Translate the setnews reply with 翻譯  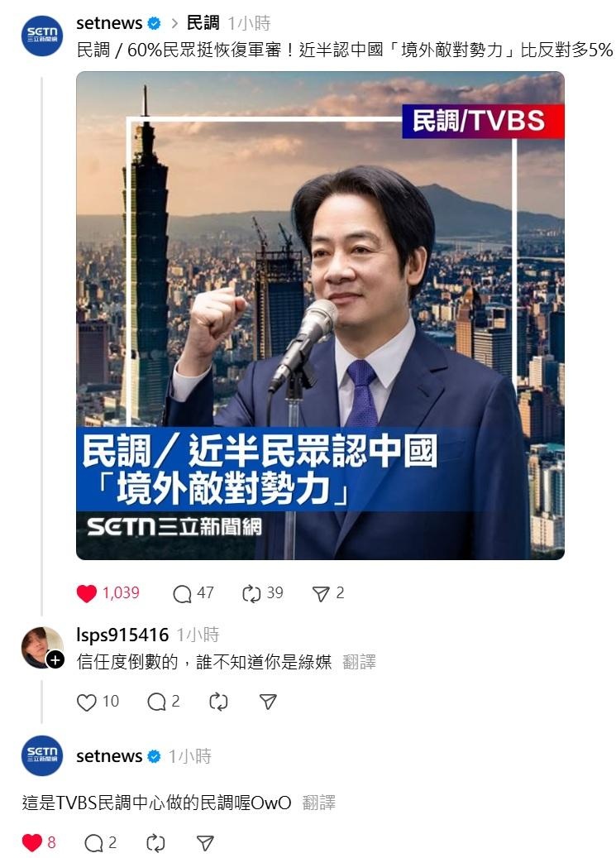pyautogui.click(x=318, y=803)
